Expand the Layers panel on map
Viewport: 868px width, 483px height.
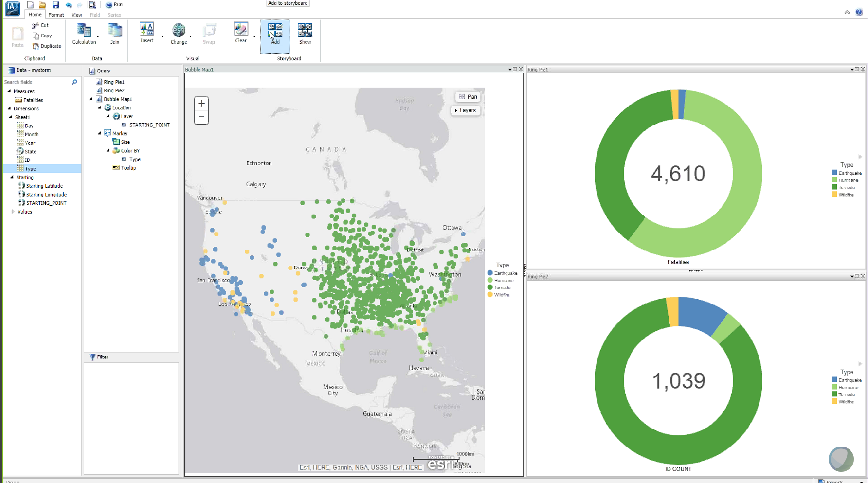pyautogui.click(x=465, y=110)
